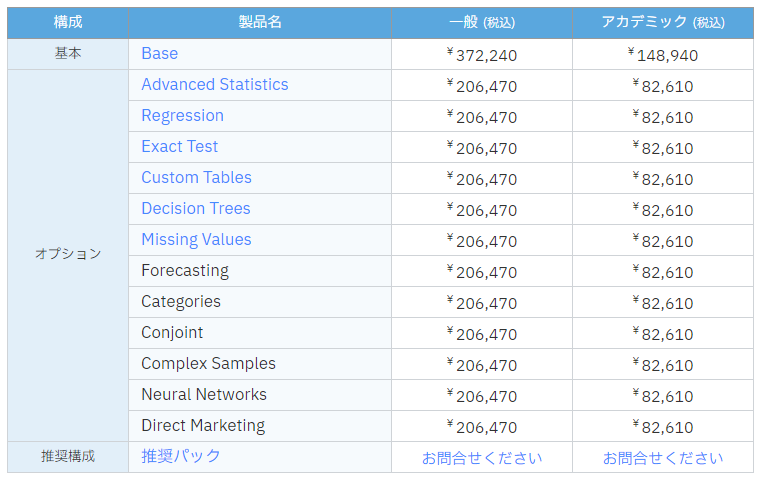Go to the Custom Tables link
The height and width of the screenshot is (479, 759).
197,178
